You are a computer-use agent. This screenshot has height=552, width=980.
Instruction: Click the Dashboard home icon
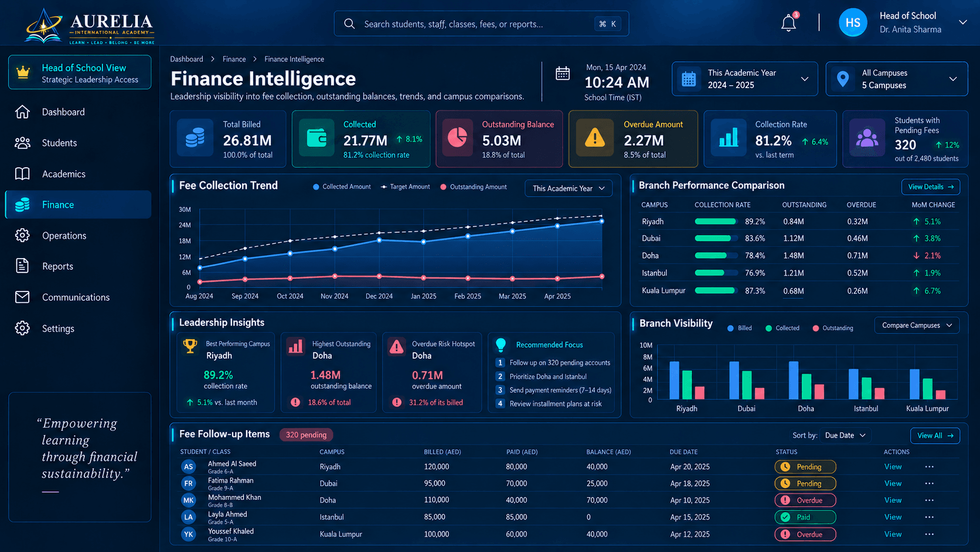[22, 111]
